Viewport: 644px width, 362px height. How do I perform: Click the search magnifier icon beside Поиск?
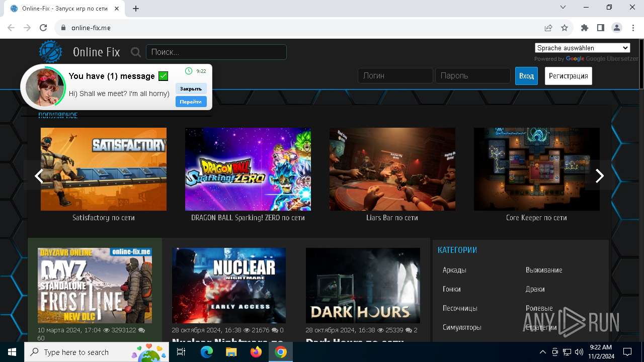coord(135,52)
